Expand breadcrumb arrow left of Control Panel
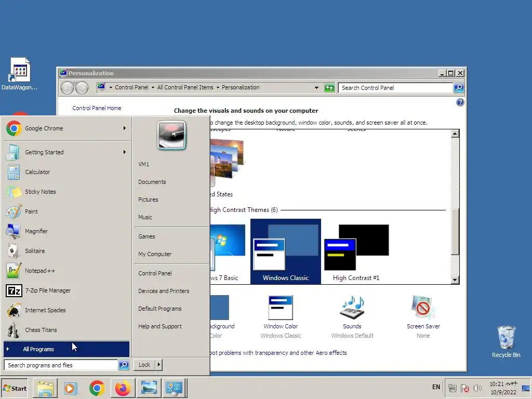 click(111, 87)
